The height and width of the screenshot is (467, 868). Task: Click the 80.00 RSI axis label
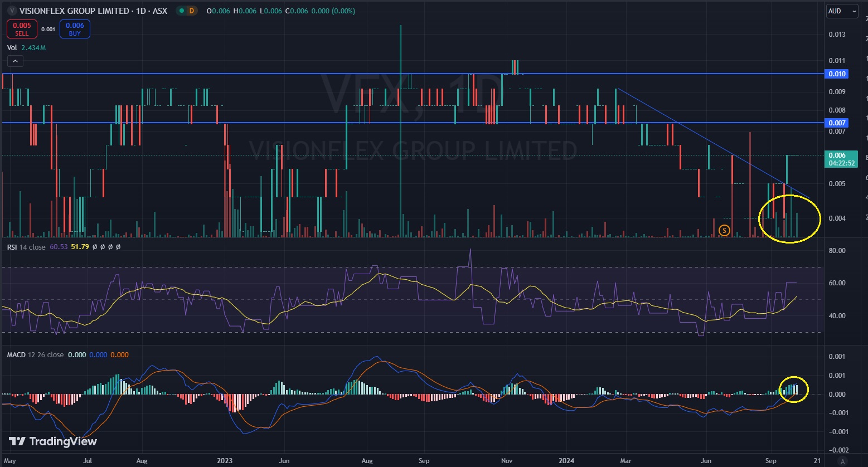pos(837,251)
